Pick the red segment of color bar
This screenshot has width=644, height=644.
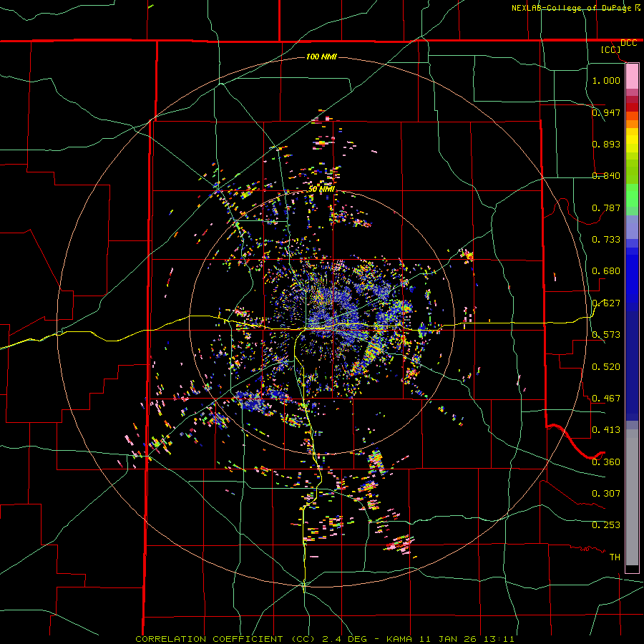point(632,107)
